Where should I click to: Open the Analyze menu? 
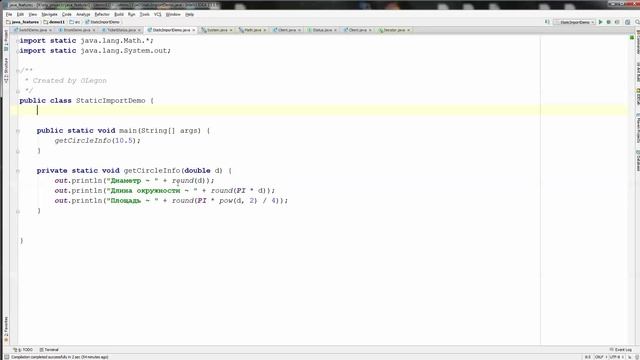coord(83,14)
